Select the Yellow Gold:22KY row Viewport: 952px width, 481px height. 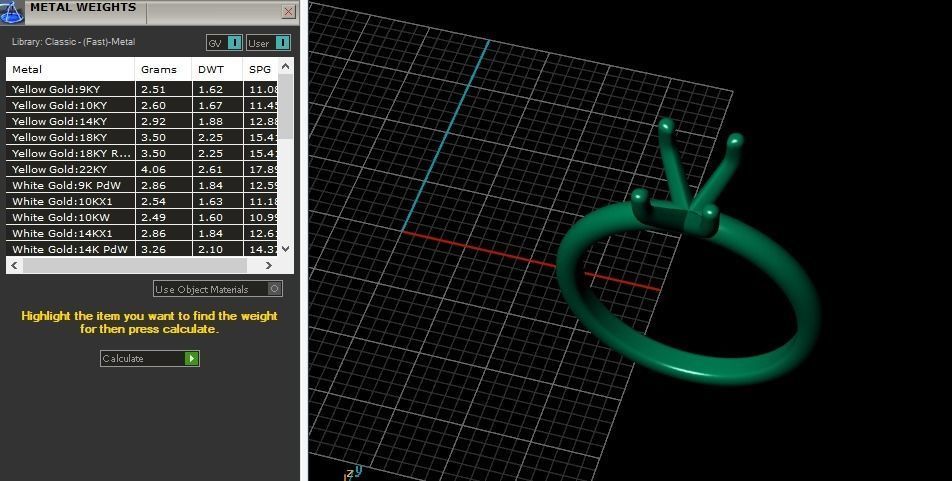click(141, 169)
